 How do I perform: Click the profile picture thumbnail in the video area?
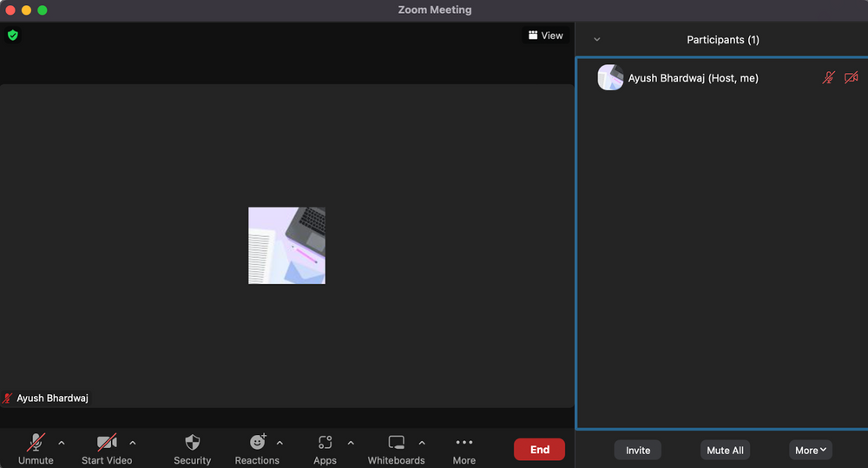tap(286, 246)
